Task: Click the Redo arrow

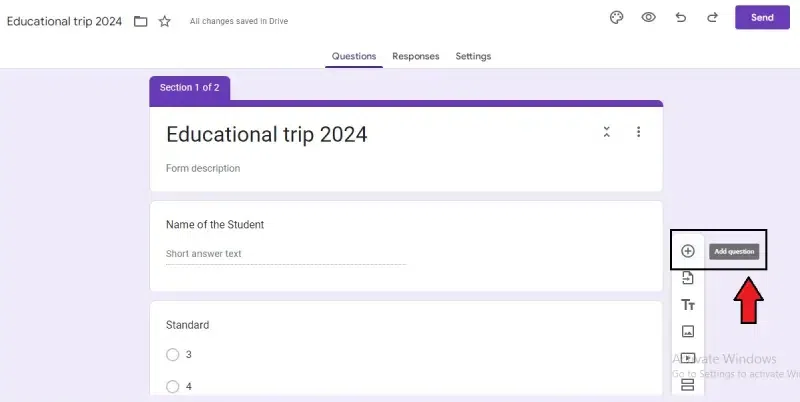Action: pos(712,18)
